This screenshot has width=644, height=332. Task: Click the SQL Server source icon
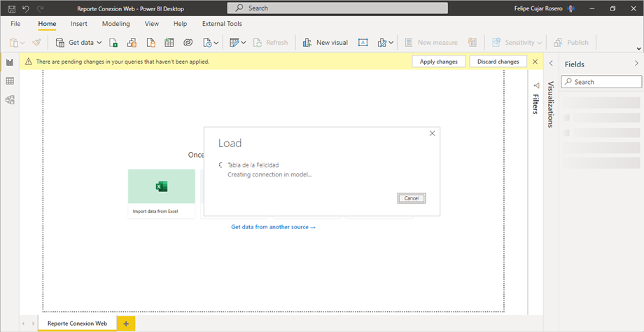tap(151, 42)
